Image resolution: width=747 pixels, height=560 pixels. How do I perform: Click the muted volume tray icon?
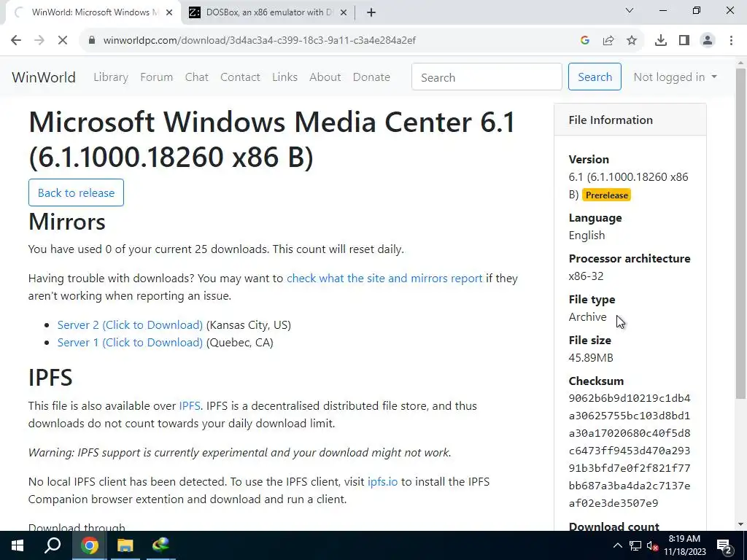point(652,545)
